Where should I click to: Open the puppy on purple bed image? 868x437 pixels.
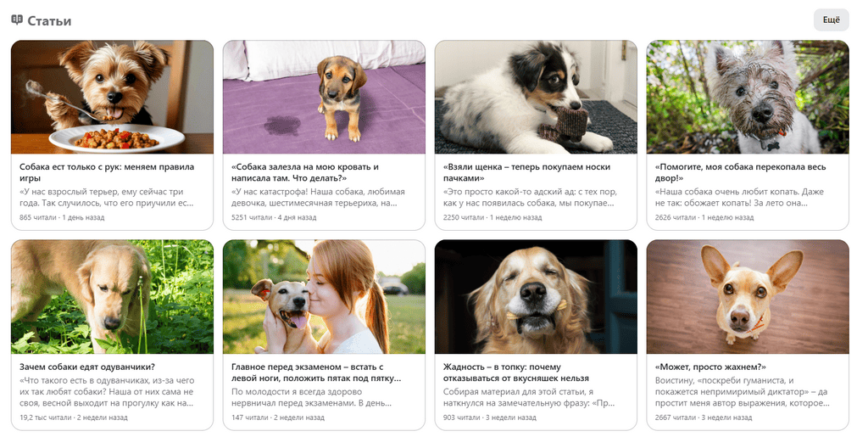point(324,97)
